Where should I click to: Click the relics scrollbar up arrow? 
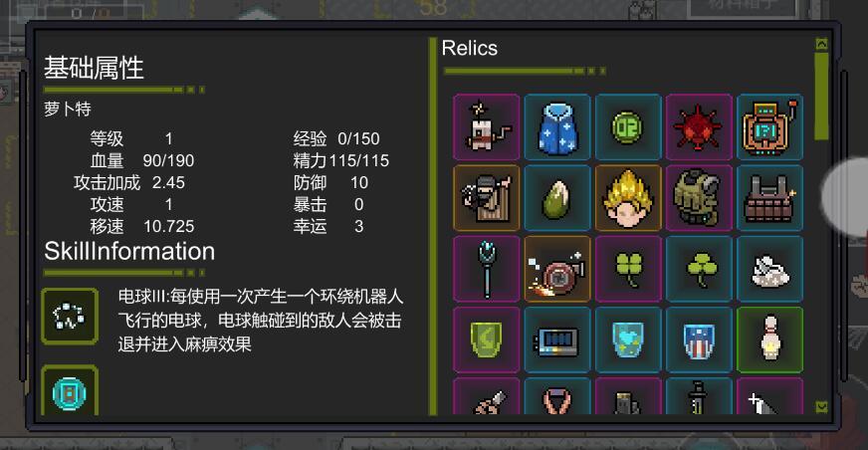[821, 44]
